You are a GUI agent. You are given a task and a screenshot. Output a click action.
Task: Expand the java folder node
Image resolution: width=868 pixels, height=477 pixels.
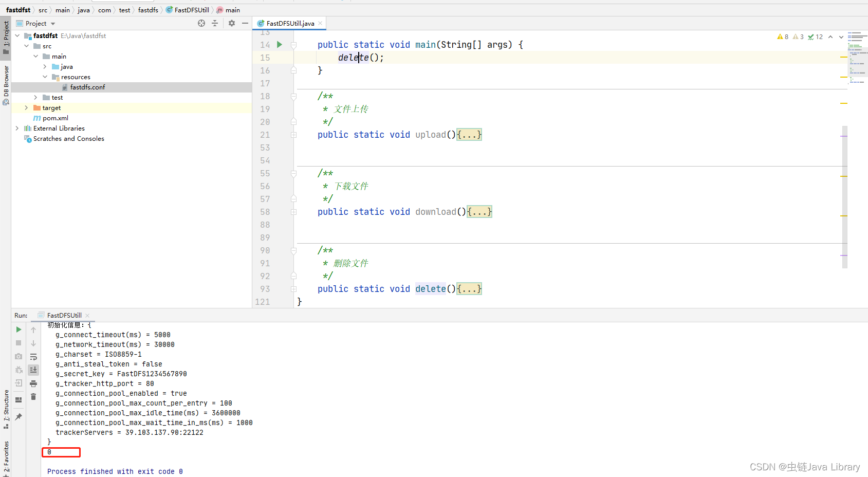click(x=45, y=66)
